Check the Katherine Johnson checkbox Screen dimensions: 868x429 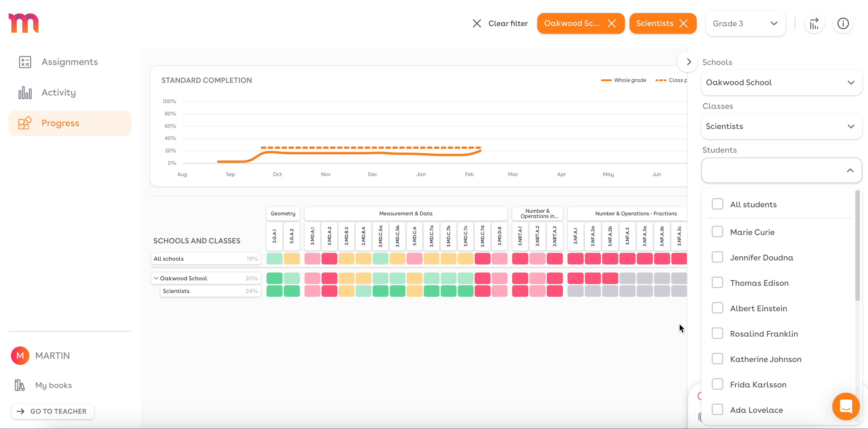(x=717, y=359)
